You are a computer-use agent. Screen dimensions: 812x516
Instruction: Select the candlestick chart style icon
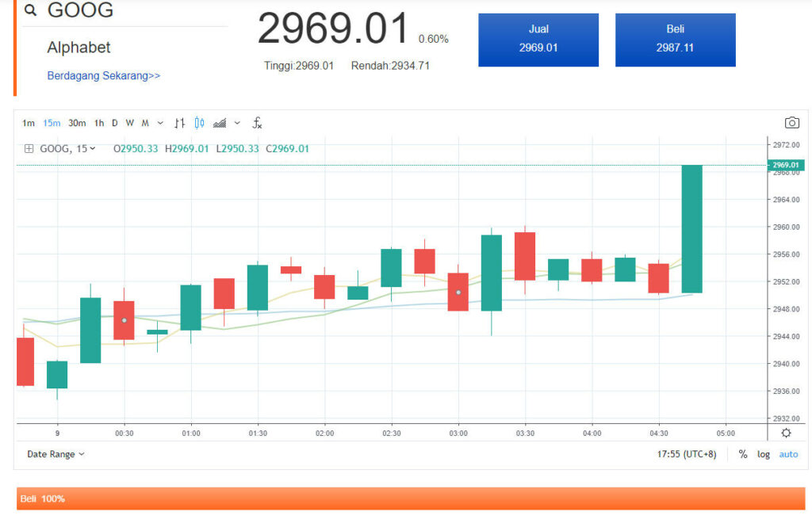coord(199,123)
